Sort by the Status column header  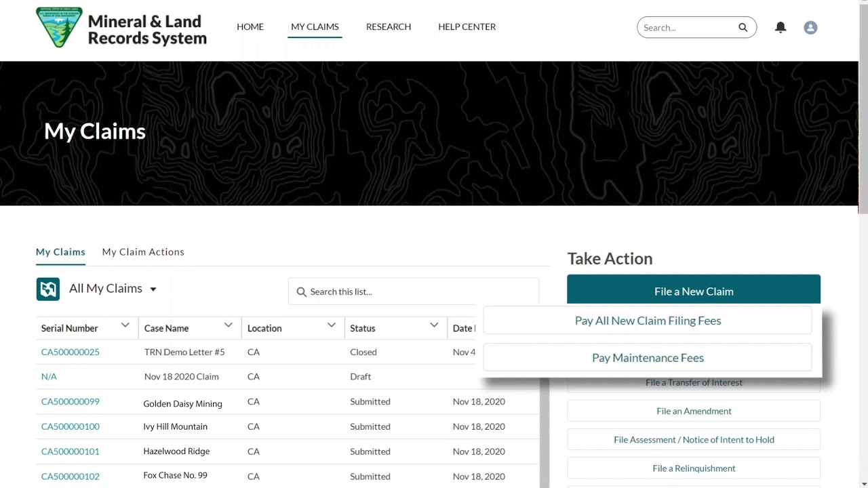(362, 328)
